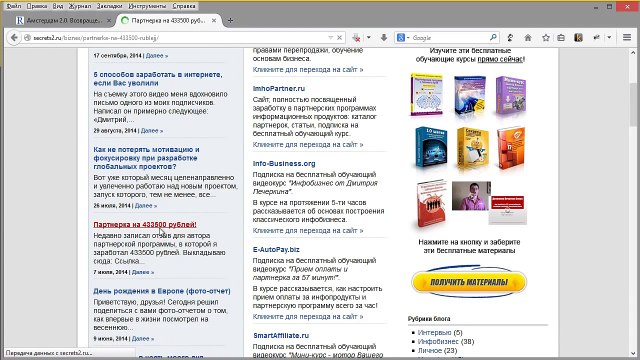Open the Правка menu
The image size is (640, 360).
tap(37, 6)
